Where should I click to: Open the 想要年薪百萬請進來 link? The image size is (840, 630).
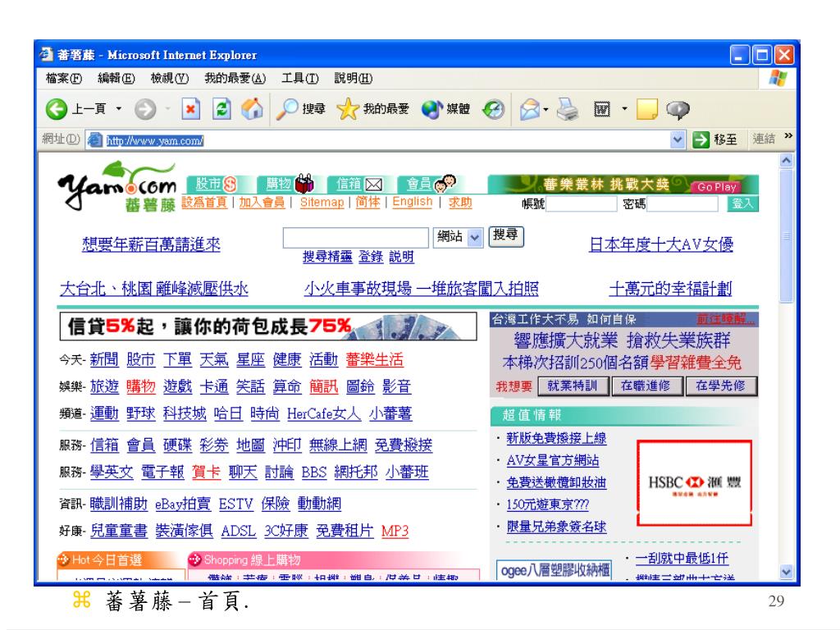click(x=151, y=244)
